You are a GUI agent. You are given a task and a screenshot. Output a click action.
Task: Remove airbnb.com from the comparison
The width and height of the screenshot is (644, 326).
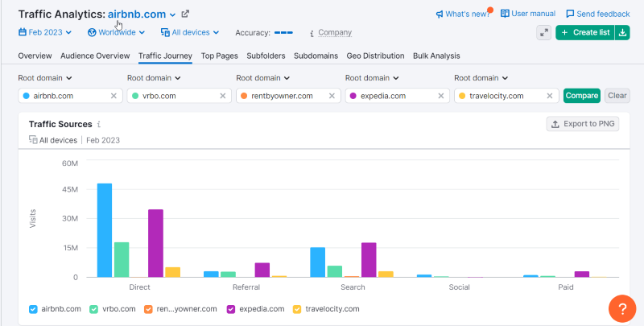[114, 96]
